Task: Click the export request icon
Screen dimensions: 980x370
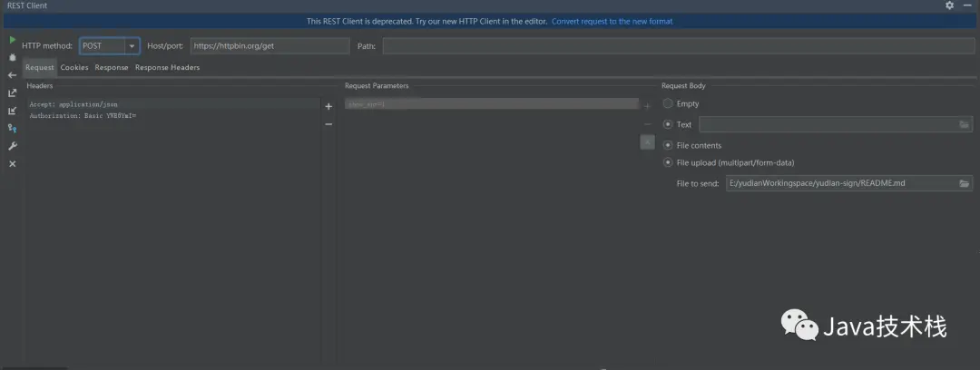Action: click(13, 92)
